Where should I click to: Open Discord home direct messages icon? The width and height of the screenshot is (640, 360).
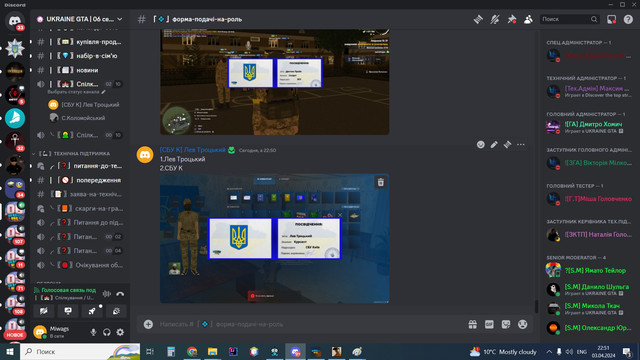[15, 20]
